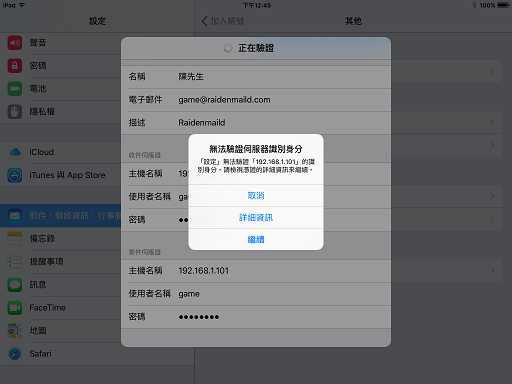Select 備忘錄 in the settings sidebar
Screen dimensions: 512x384
coord(60,239)
